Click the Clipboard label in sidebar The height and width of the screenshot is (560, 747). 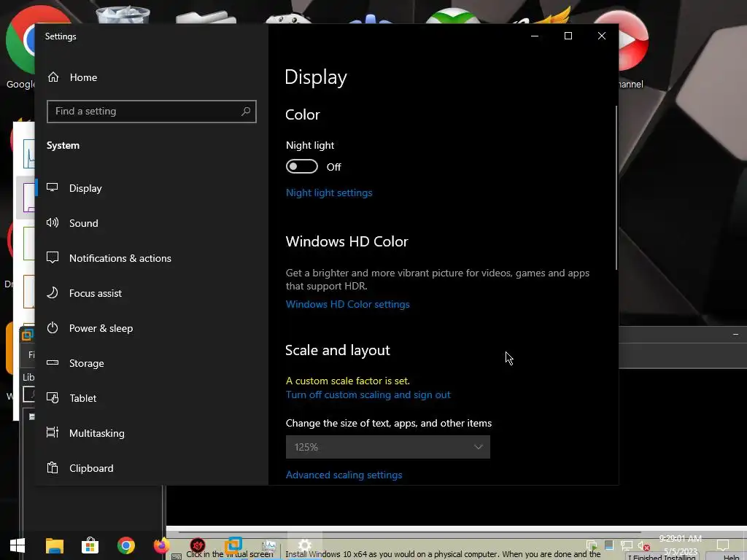(91, 468)
